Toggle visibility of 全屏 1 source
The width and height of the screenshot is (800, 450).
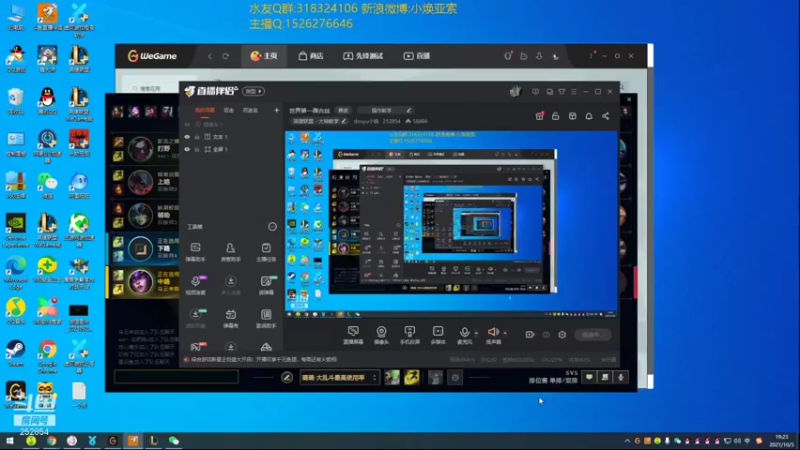pyautogui.click(x=187, y=149)
